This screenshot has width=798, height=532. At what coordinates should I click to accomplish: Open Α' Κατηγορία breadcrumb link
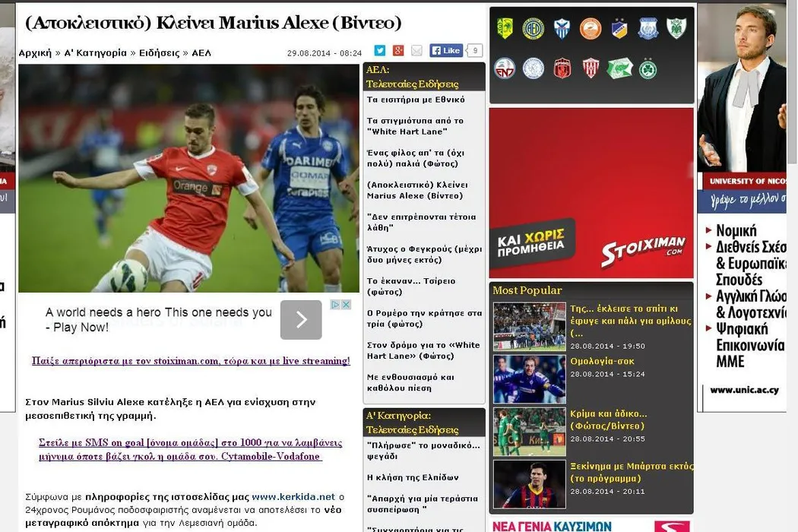95,53
